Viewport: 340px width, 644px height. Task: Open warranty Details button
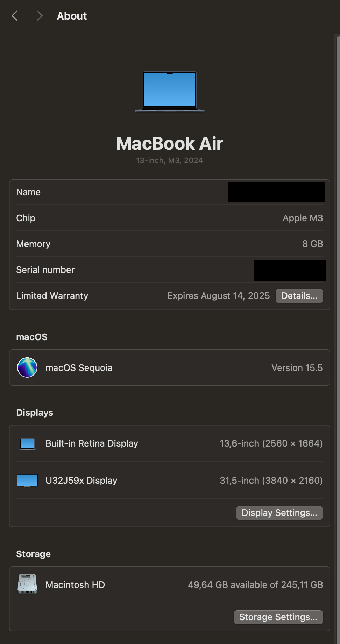pos(299,296)
